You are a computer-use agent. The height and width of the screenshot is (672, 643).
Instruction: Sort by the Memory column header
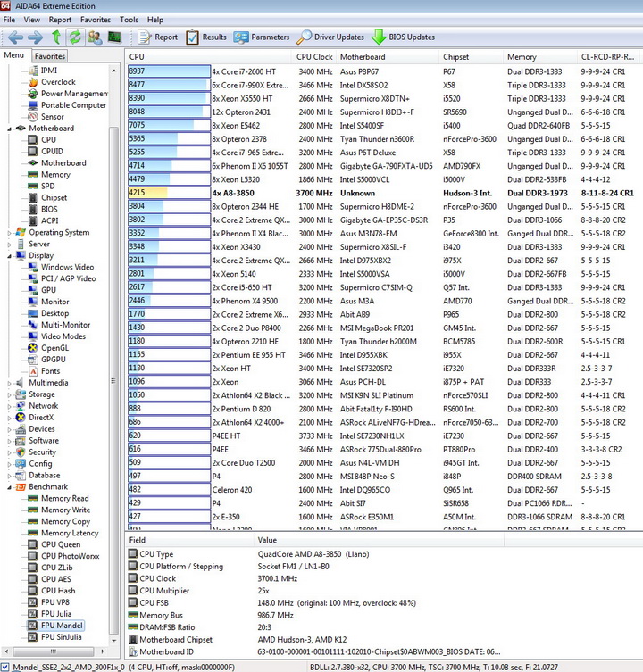(x=540, y=56)
